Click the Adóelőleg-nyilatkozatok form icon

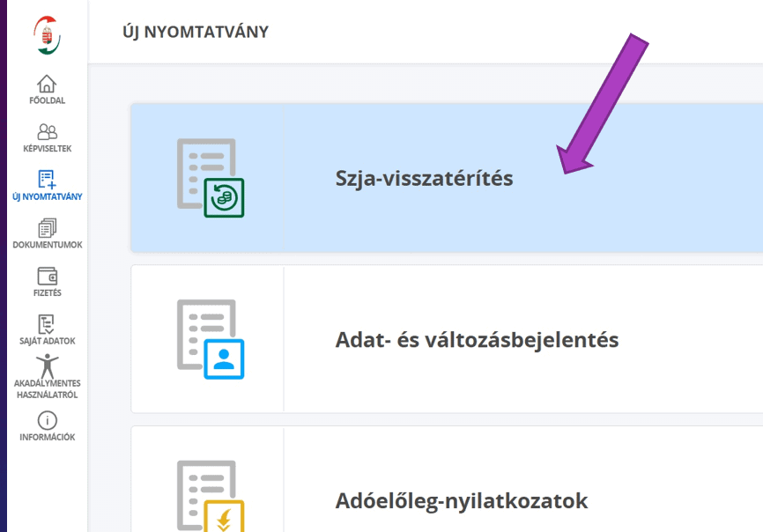(210, 495)
